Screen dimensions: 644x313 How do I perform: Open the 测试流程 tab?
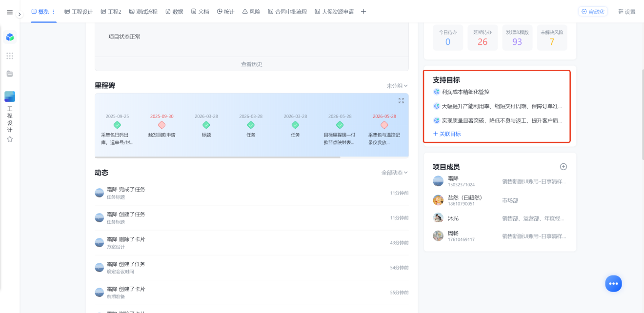pyautogui.click(x=143, y=12)
